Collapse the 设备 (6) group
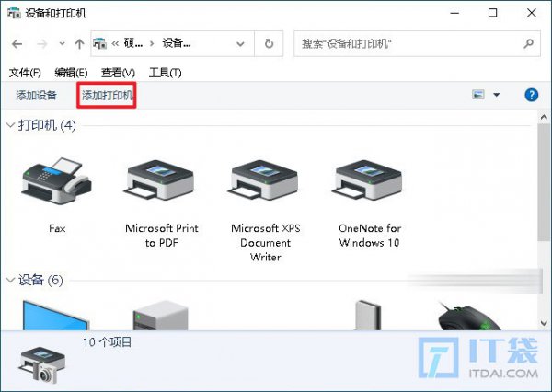The height and width of the screenshot is (392, 552). click(x=10, y=280)
